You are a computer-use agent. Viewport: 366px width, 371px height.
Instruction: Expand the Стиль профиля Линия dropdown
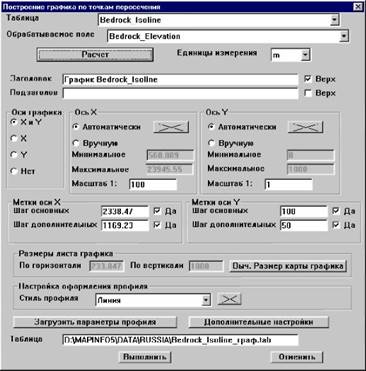point(206,300)
